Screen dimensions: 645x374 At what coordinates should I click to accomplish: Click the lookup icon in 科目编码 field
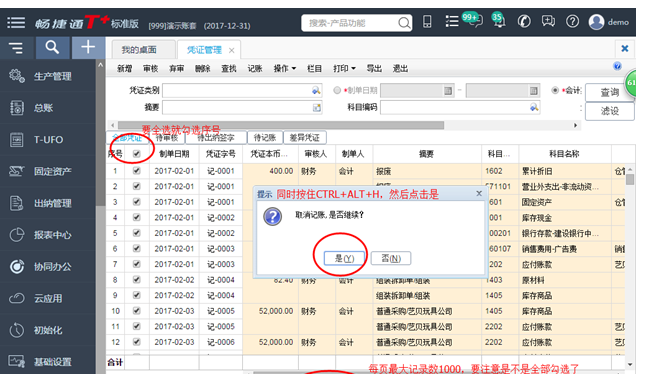[534, 107]
